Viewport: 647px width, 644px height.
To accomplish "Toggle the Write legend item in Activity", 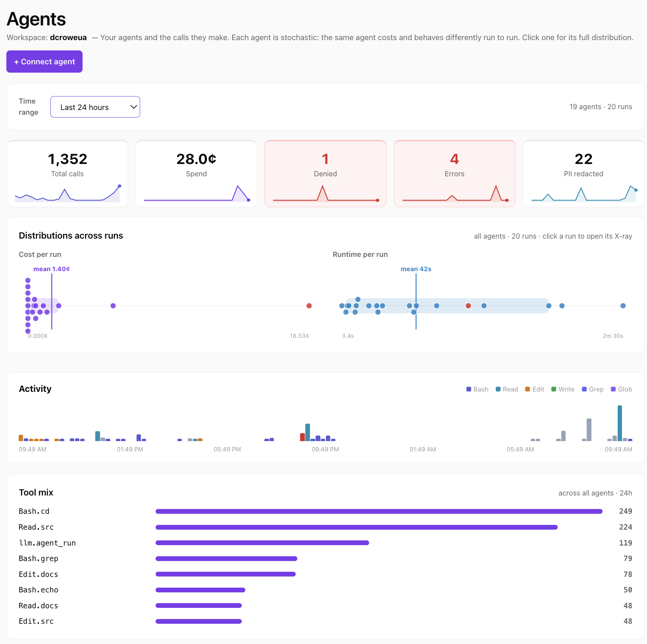I will [x=563, y=389].
